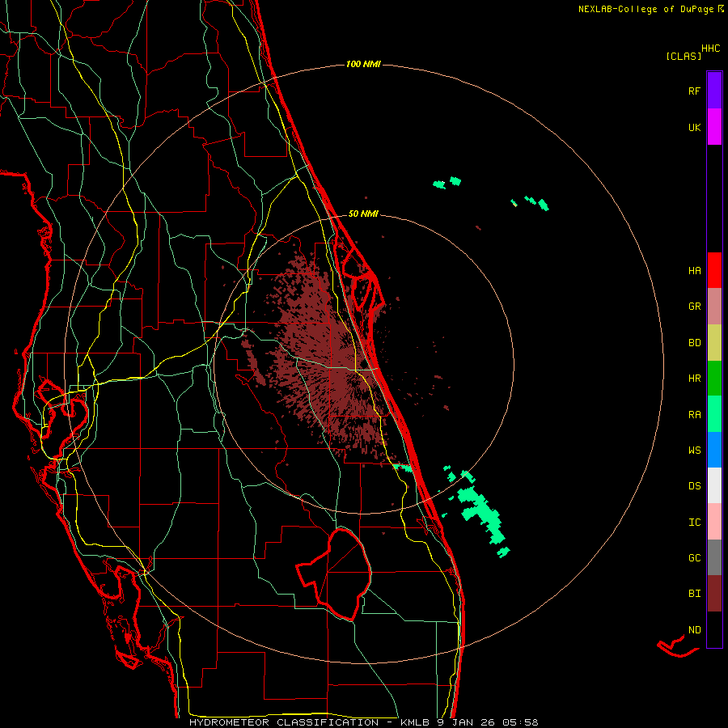Click the BI brown legend swatch
This screenshot has width=728, height=728.
click(x=714, y=594)
